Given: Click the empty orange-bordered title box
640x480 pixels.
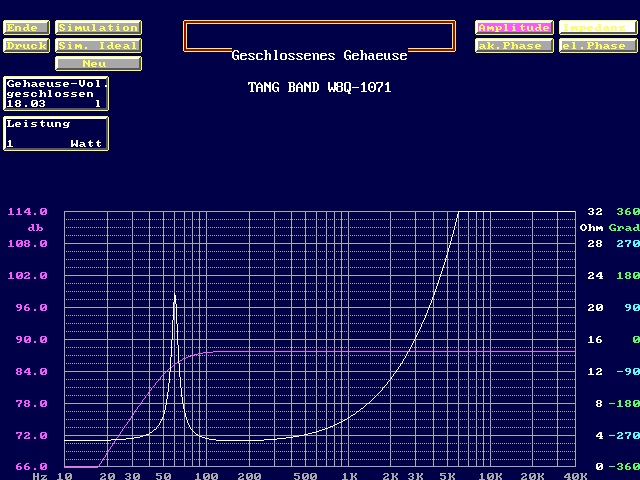Looking at the screenshot, I should (319, 33).
